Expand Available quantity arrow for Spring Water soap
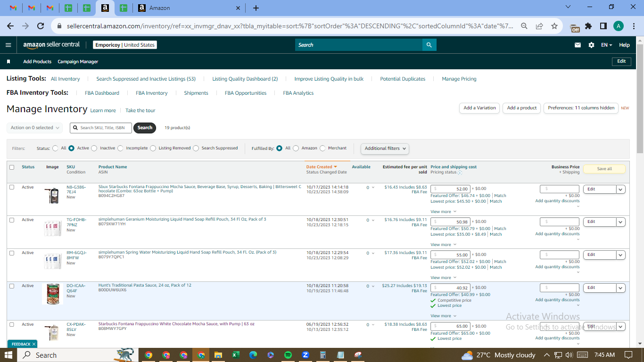 click(x=373, y=253)
